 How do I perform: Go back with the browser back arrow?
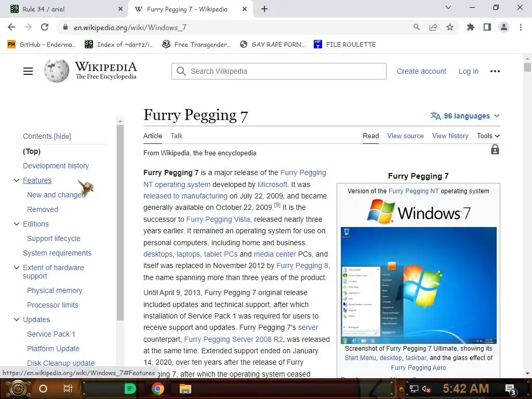(x=11, y=27)
